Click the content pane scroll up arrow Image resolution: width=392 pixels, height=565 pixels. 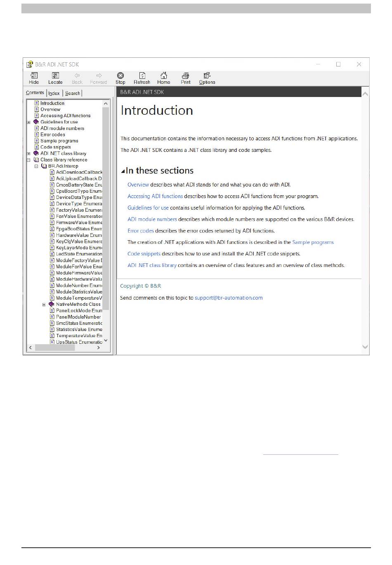pos(365,94)
